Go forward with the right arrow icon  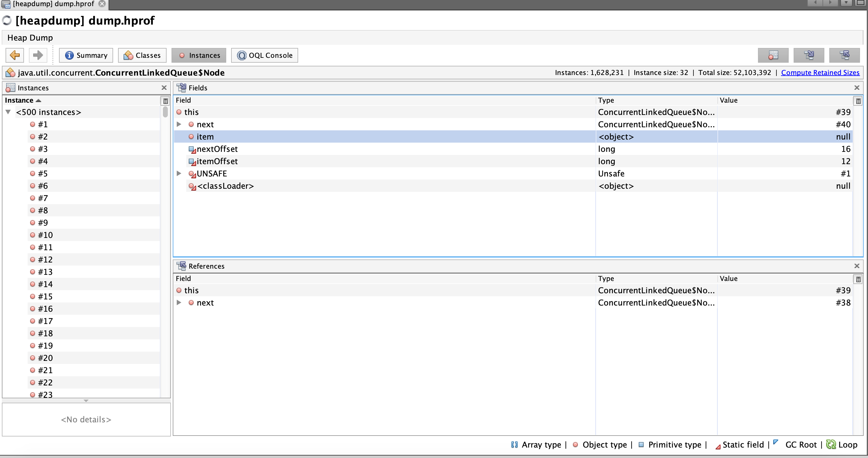pos(38,55)
